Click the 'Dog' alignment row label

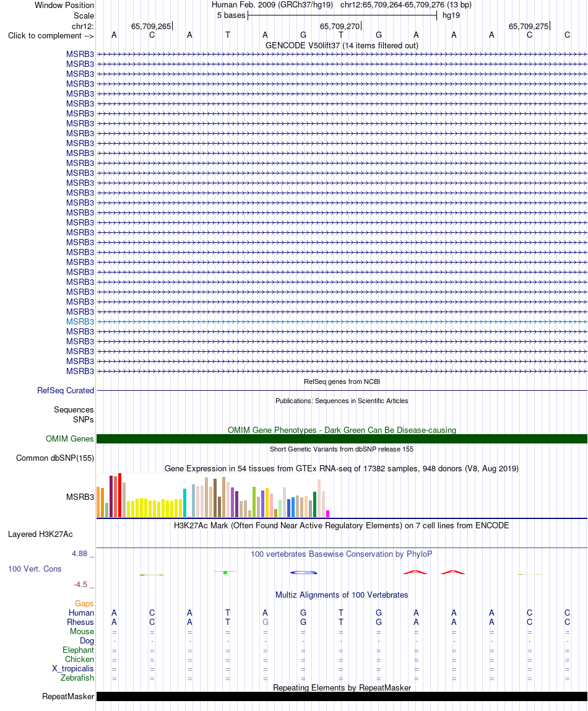tap(87, 641)
